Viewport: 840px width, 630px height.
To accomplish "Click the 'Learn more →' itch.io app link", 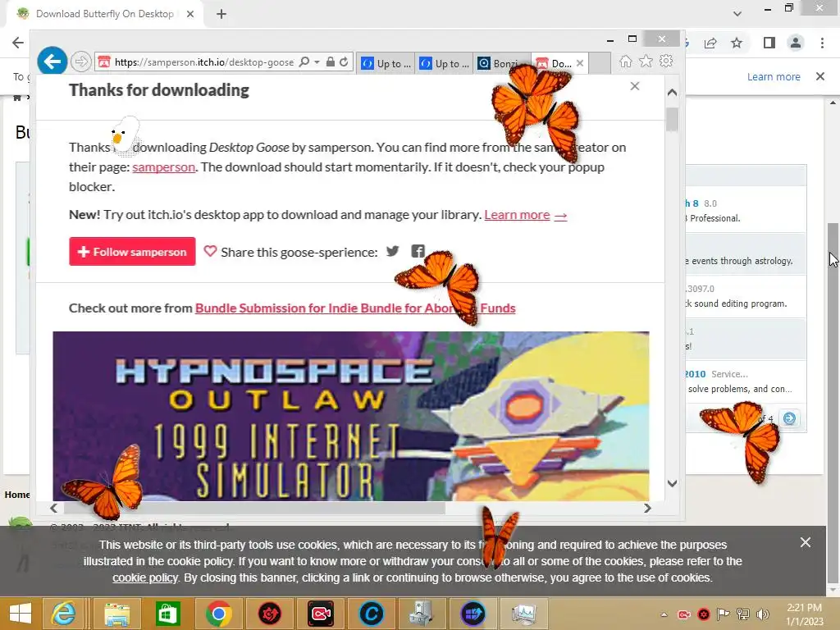I will coord(526,215).
